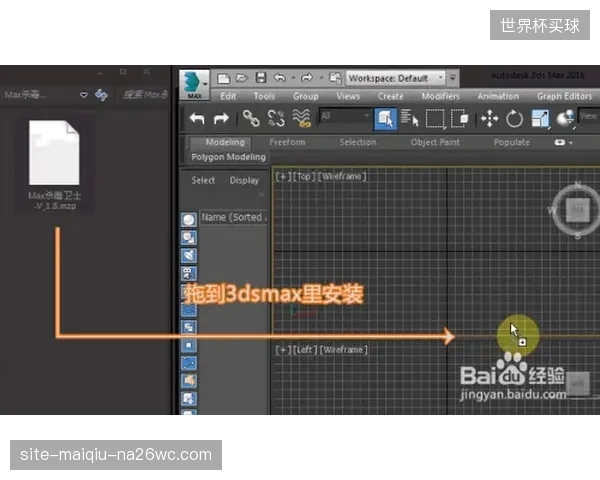Click the New Scene icon
The height and width of the screenshot is (480, 600).
pyautogui.click(x=223, y=78)
